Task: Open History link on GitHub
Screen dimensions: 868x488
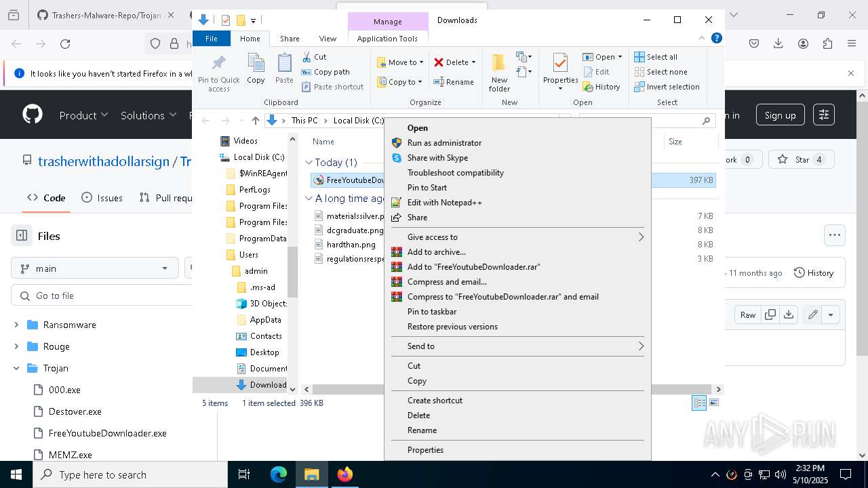Action: (813, 273)
